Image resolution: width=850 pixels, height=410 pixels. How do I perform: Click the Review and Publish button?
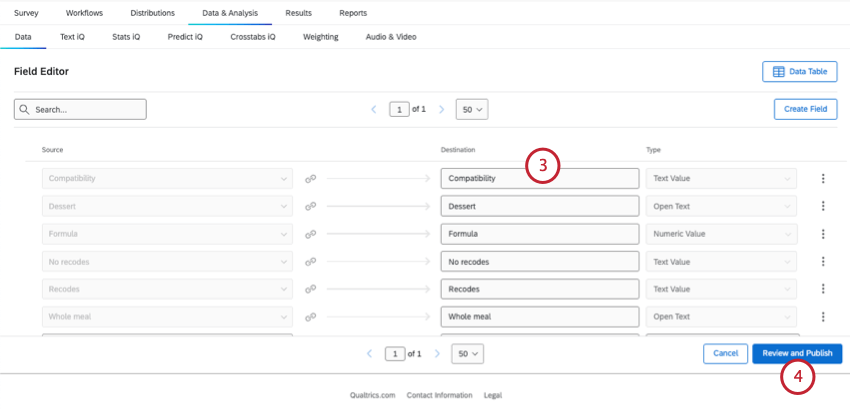(797, 354)
